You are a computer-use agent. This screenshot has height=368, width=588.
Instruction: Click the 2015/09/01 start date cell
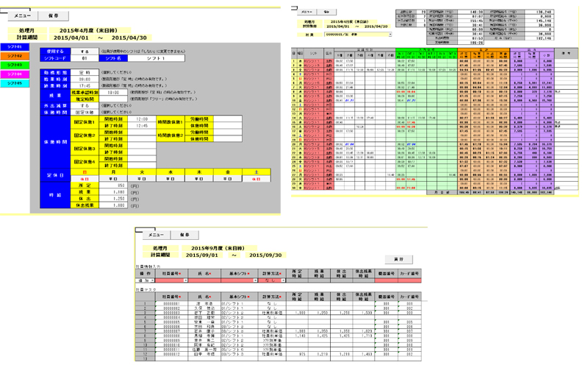pos(201,255)
